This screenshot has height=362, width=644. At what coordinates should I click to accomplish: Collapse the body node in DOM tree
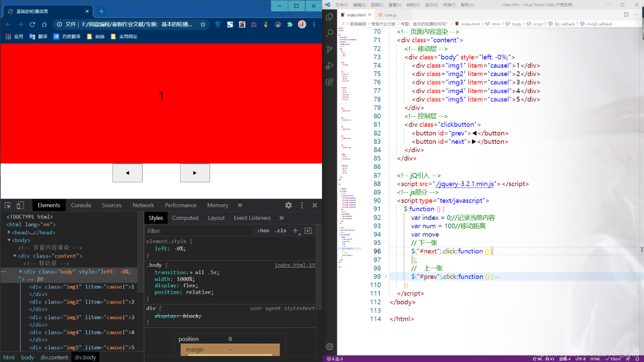[x=9, y=240]
